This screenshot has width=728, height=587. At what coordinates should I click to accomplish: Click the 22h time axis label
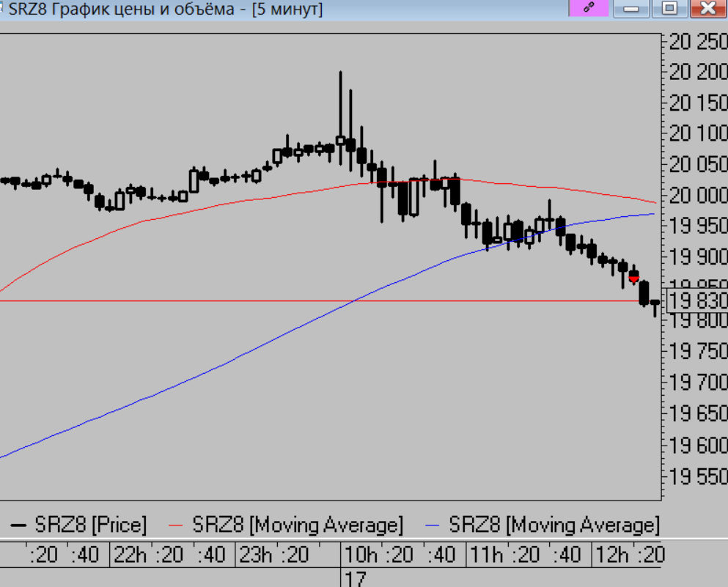tap(130, 555)
